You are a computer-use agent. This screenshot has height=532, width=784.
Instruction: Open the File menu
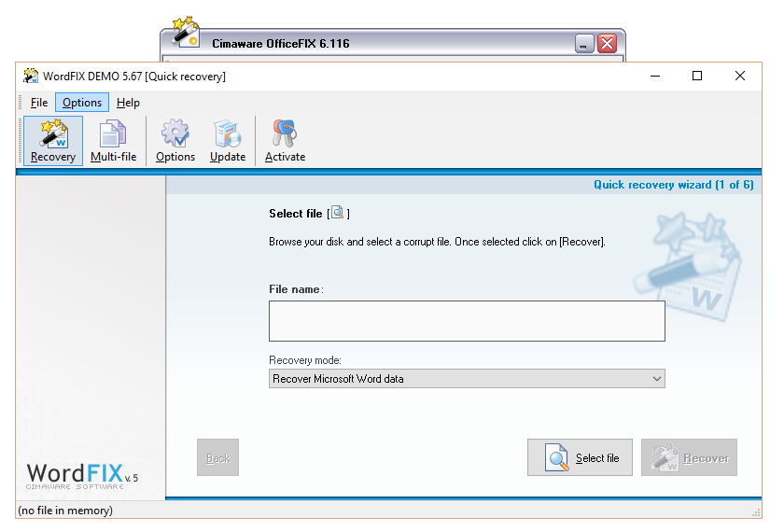point(39,103)
